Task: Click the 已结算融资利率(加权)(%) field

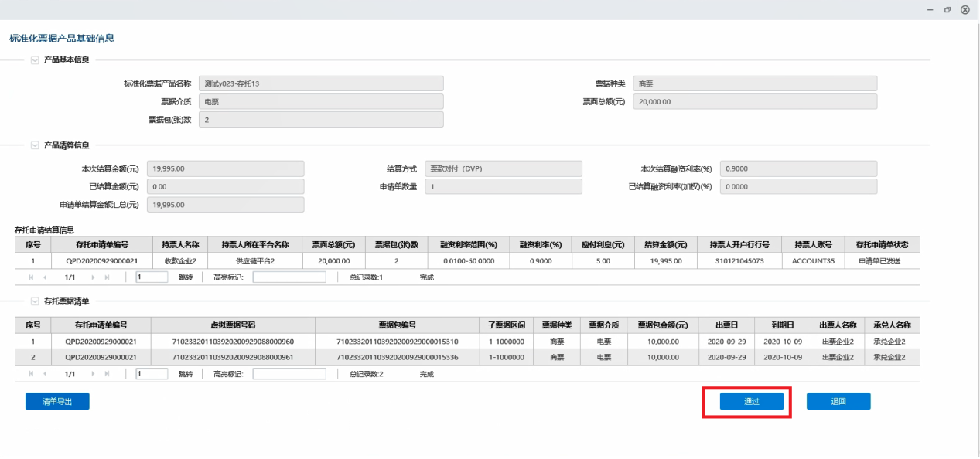Action: (798, 186)
